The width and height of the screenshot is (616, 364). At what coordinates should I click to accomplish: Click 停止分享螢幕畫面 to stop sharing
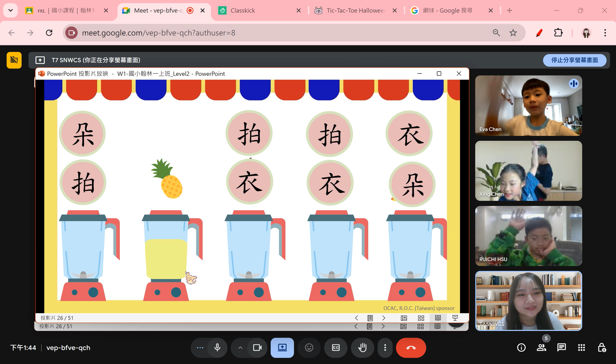pos(574,60)
